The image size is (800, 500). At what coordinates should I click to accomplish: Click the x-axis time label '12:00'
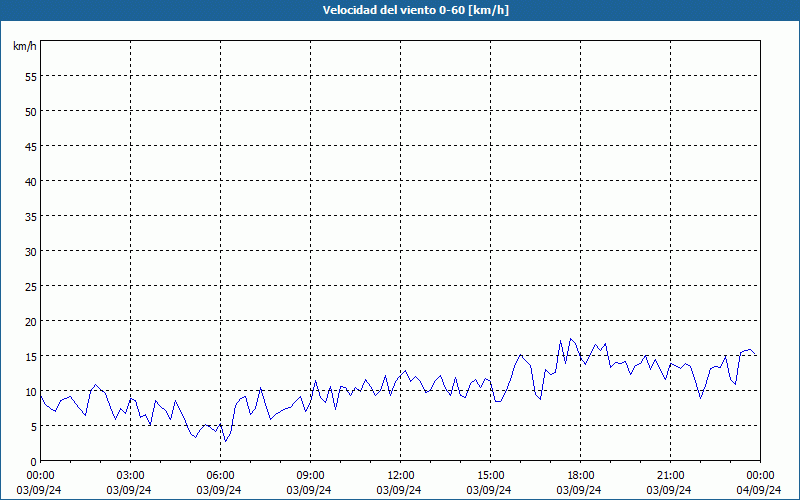pos(401,476)
